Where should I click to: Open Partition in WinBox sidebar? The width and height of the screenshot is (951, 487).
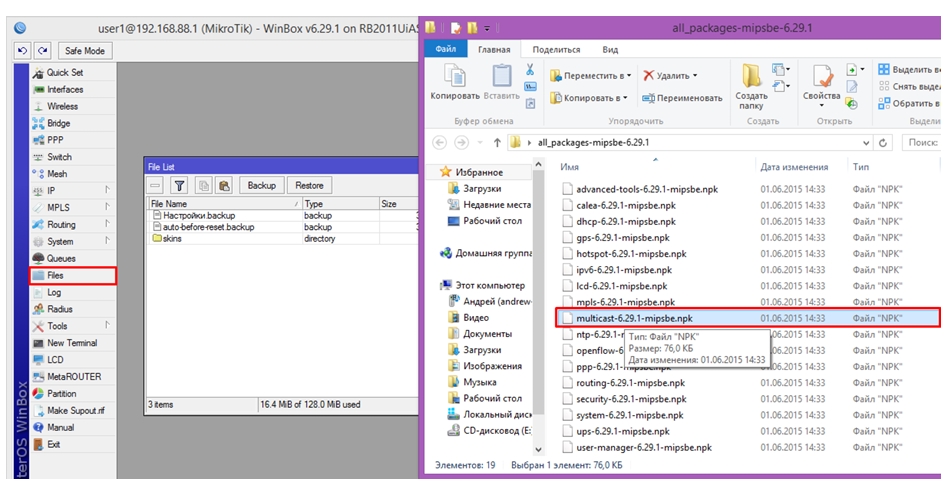pos(73,394)
